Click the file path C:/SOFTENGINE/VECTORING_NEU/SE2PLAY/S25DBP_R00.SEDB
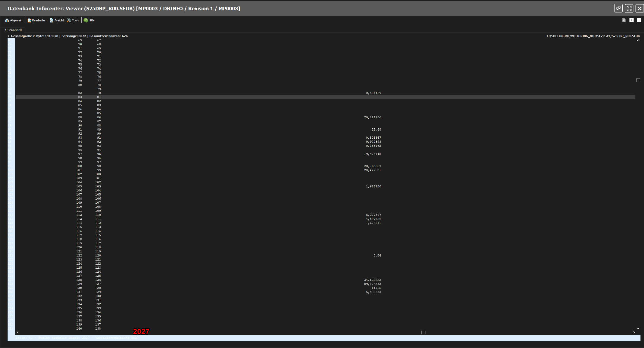The image size is (644, 348). tap(593, 36)
